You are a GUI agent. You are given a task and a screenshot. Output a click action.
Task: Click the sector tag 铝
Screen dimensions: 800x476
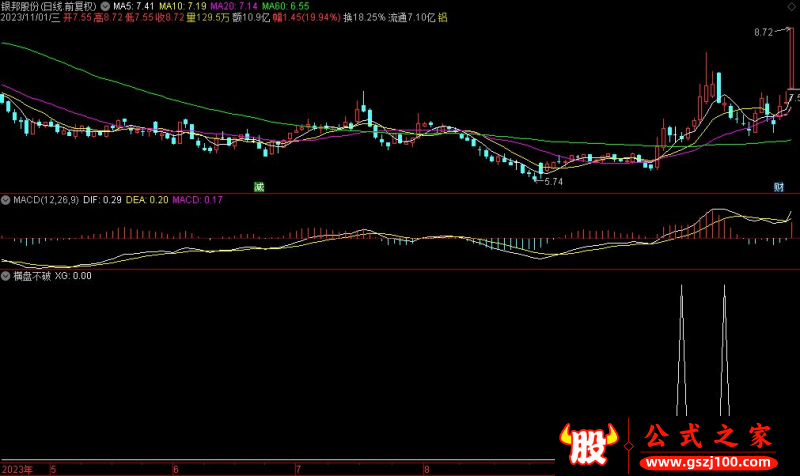(x=443, y=17)
